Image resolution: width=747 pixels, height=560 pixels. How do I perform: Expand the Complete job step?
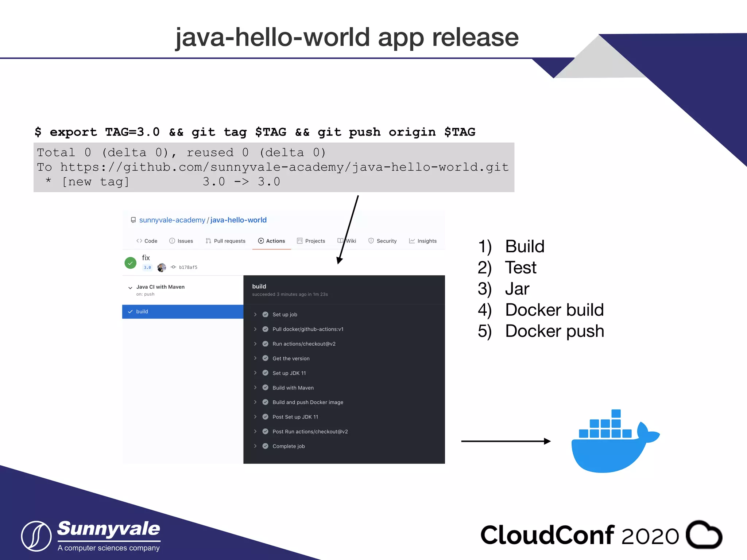pyautogui.click(x=255, y=446)
